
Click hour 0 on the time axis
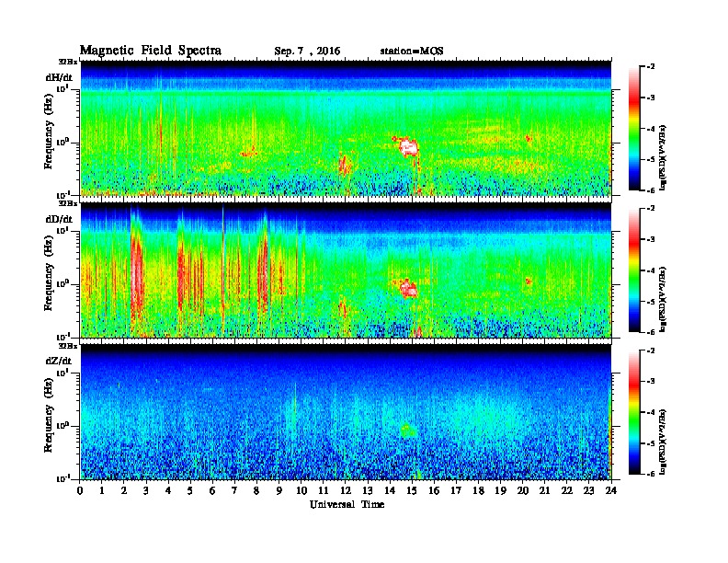80,490
